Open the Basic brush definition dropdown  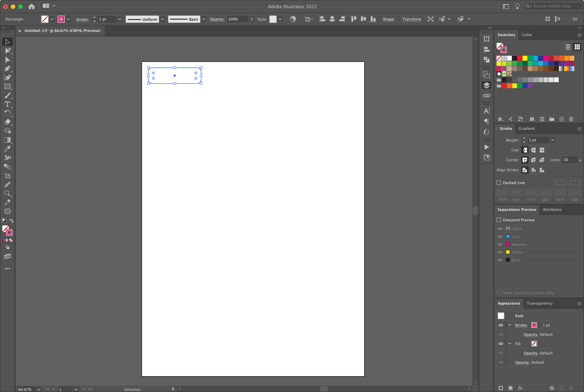pos(204,19)
